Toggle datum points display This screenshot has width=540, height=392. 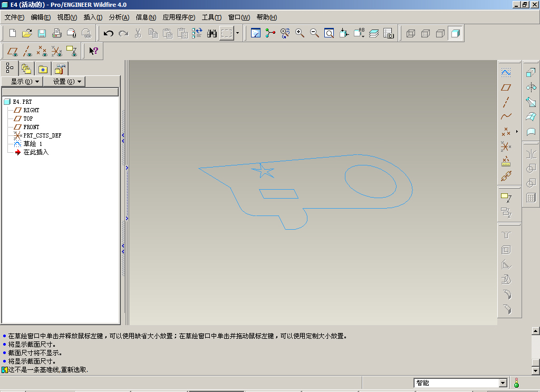(42, 51)
